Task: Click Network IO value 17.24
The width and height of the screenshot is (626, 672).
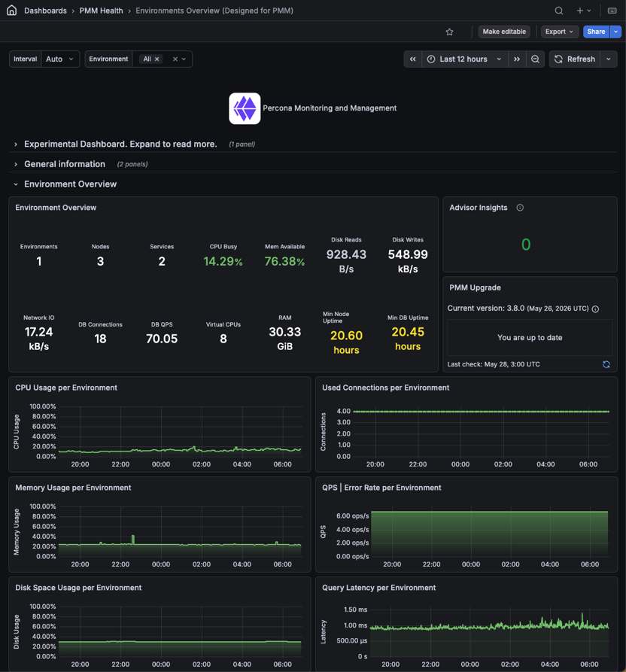Action: point(39,332)
